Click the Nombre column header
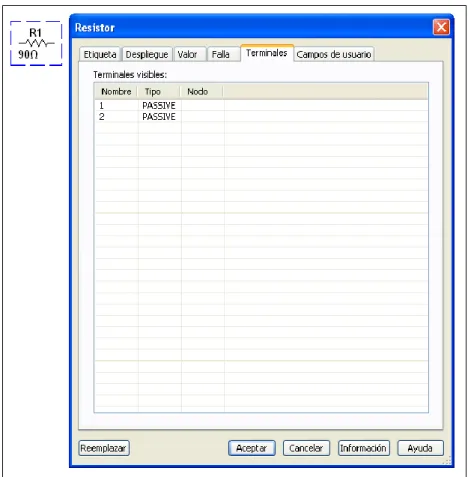This screenshot has width=468, height=477. (x=116, y=92)
